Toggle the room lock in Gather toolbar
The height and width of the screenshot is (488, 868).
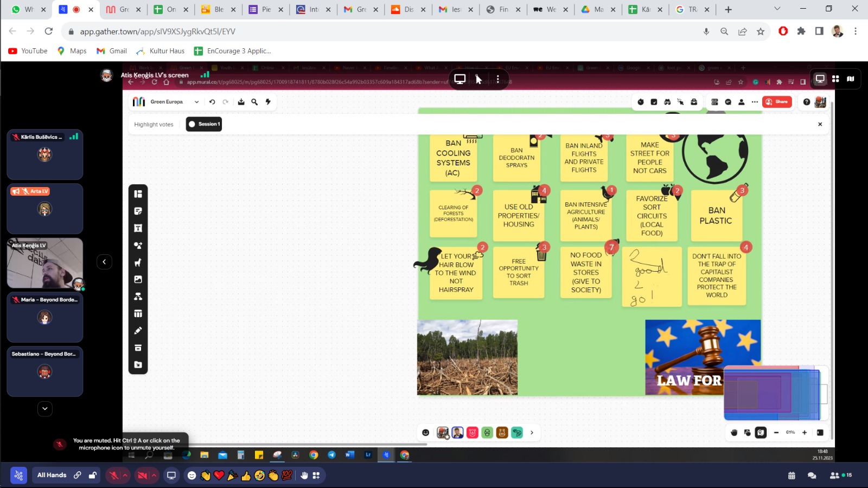93,476
